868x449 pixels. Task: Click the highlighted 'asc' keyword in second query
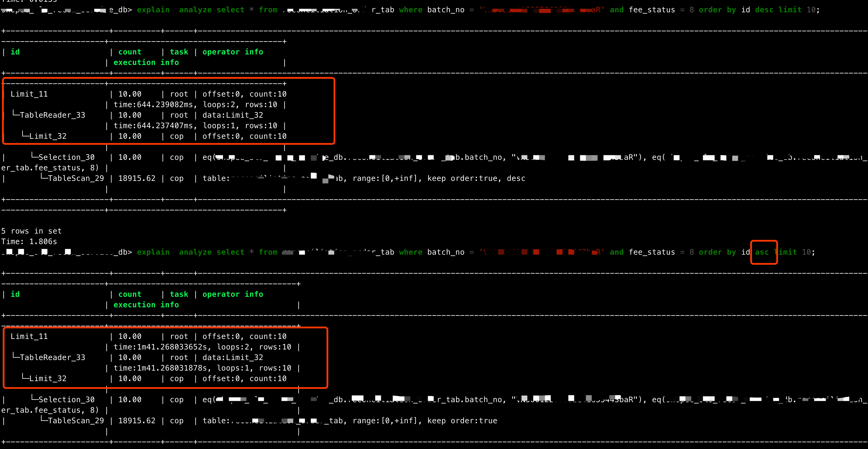tap(761, 252)
